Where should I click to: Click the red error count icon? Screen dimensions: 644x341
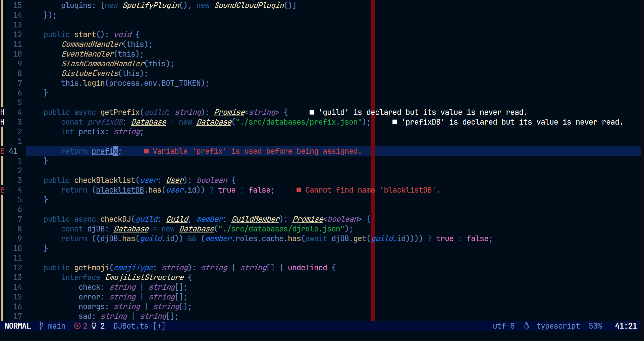tap(77, 326)
